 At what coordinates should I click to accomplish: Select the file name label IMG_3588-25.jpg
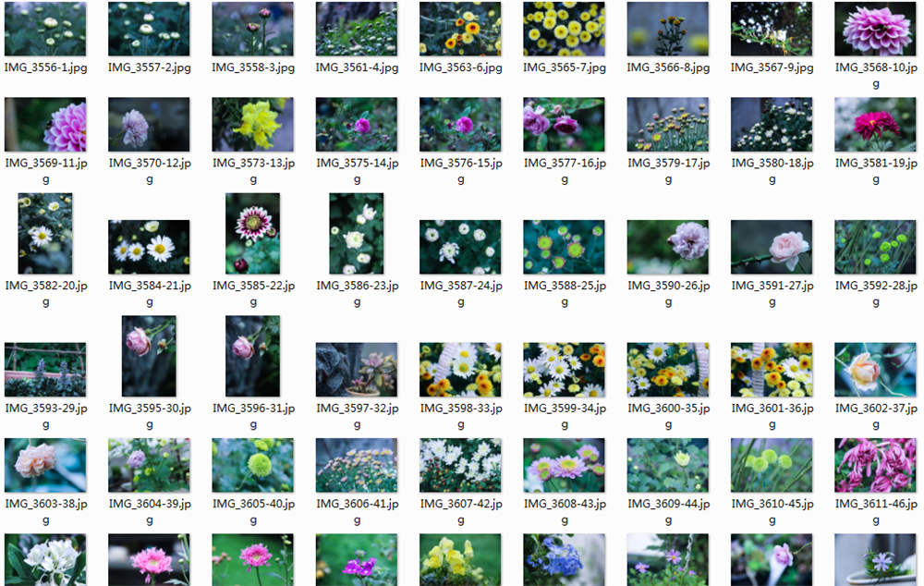point(565,293)
